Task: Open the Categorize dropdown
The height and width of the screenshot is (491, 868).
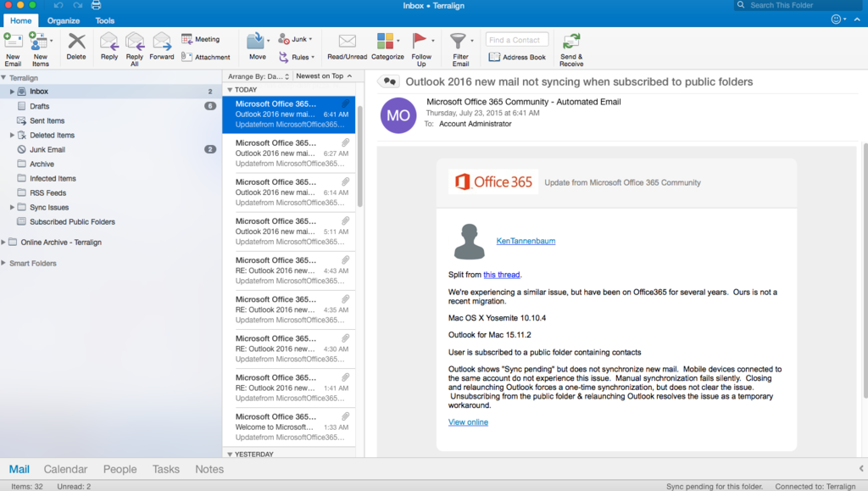Action: [398, 41]
